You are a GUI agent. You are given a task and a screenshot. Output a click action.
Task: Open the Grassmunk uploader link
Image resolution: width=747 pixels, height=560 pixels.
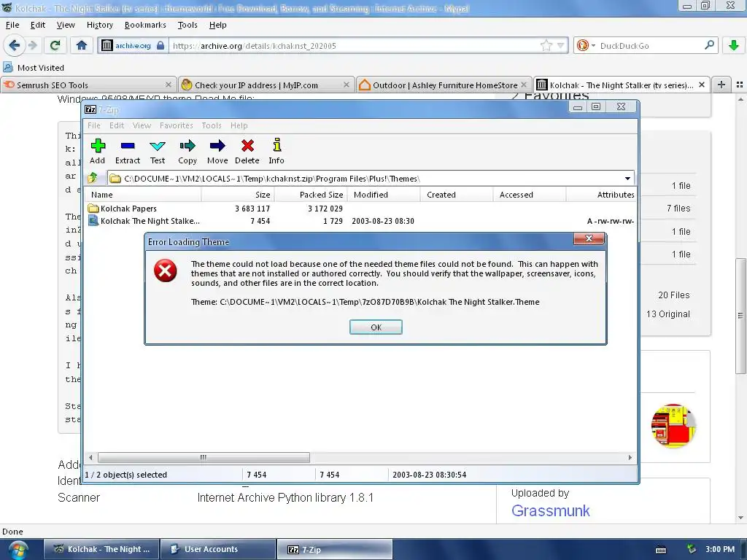[550, 510]
